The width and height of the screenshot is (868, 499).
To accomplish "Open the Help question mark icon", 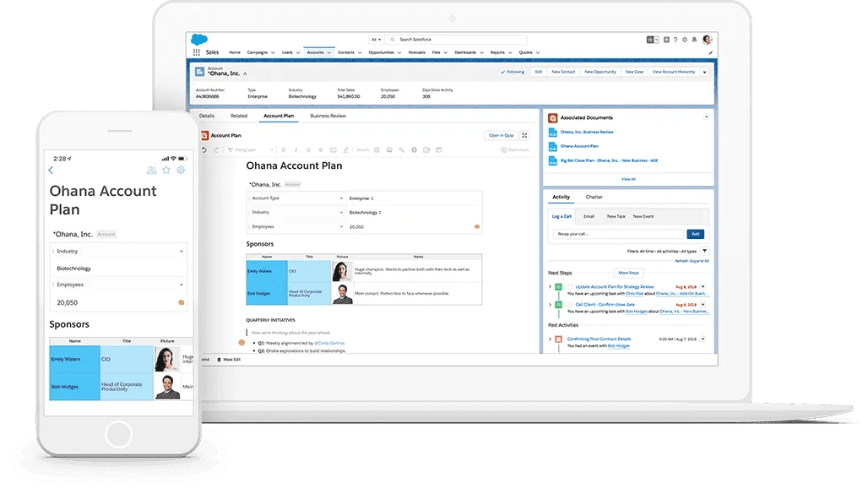I will click(x=675, y=40).
